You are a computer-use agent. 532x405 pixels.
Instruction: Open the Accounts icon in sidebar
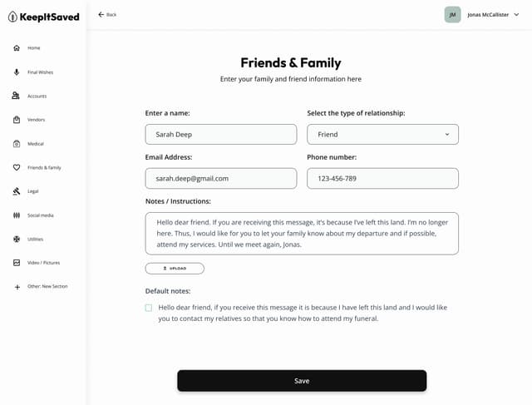(16, 96)
